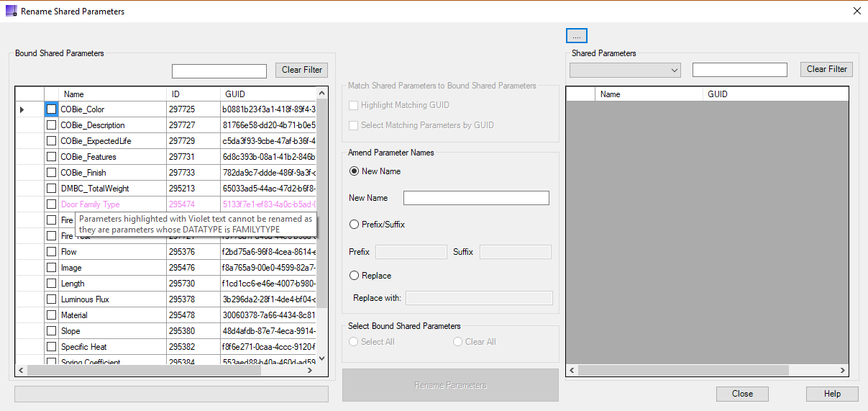This screenshot has height=411, width=868.
Task: Click ID cell 295380 in Slope row
Action: point(193,331)
